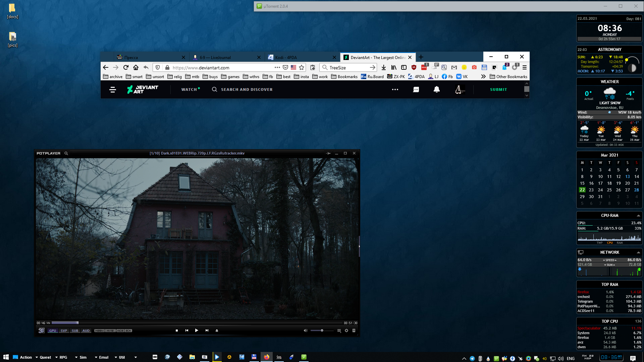Open PotPlayer settings gear
The width and height of the screenshot is (644, 362).
(346, 330)
